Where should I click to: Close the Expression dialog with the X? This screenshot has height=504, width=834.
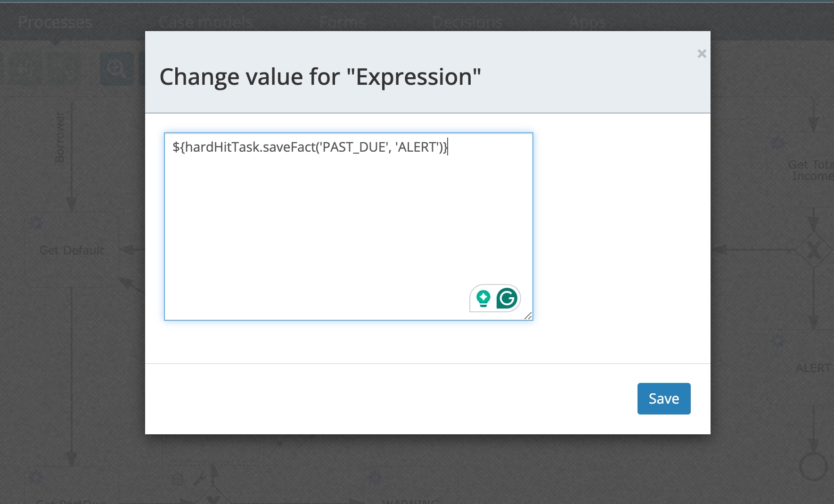pos(702,54)
